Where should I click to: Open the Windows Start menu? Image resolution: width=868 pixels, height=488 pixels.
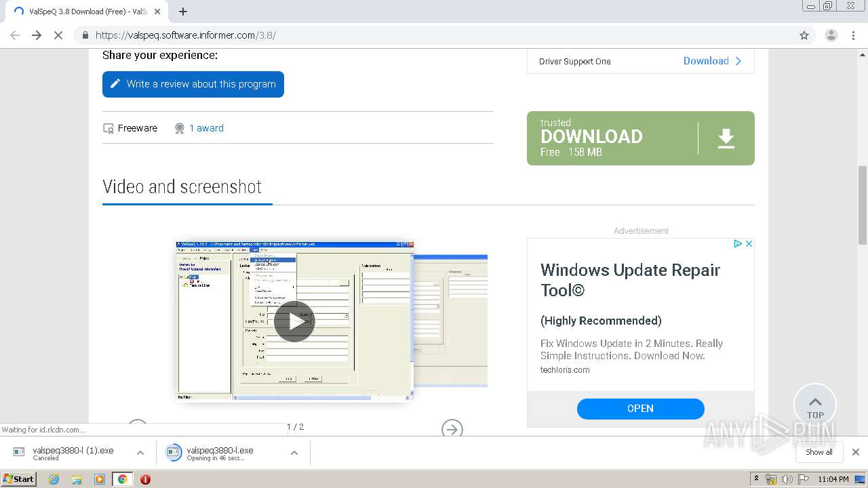click(x=19, y=479)
